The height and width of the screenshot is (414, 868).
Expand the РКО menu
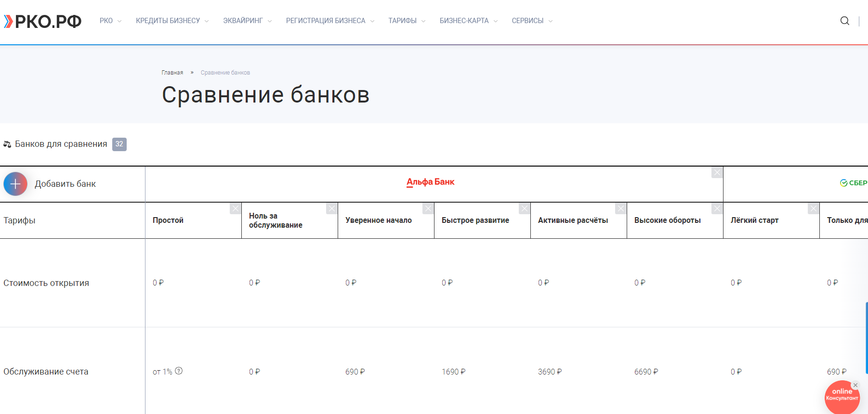(110, 21)
